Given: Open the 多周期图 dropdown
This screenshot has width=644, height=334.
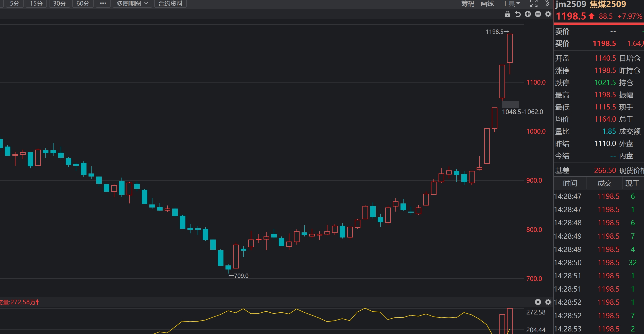Looking at the screenshot, I should 132,4.
